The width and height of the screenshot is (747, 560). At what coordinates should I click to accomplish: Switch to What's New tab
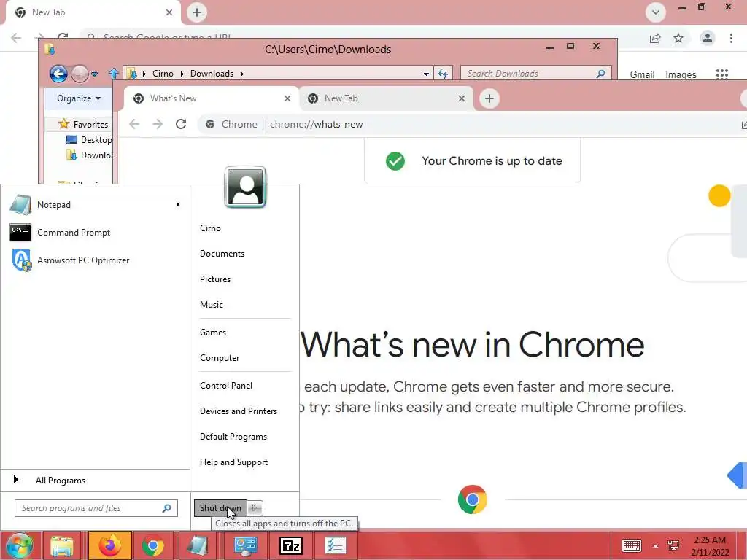point(212,98)
